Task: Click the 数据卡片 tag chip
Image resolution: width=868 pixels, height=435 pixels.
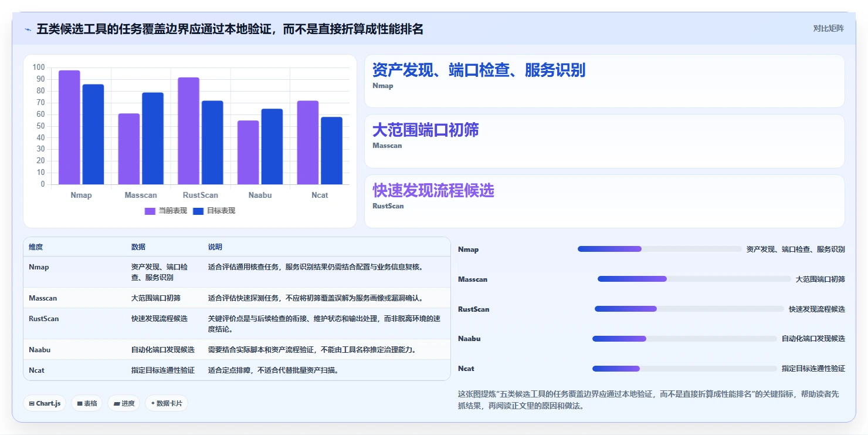Action: 167,403
